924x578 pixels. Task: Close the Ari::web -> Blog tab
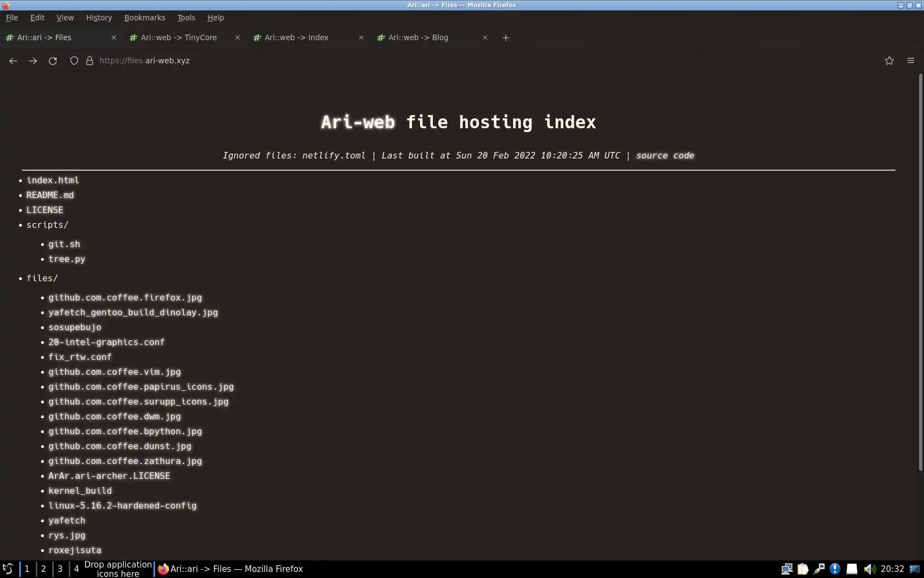click(x=485, y=37)
